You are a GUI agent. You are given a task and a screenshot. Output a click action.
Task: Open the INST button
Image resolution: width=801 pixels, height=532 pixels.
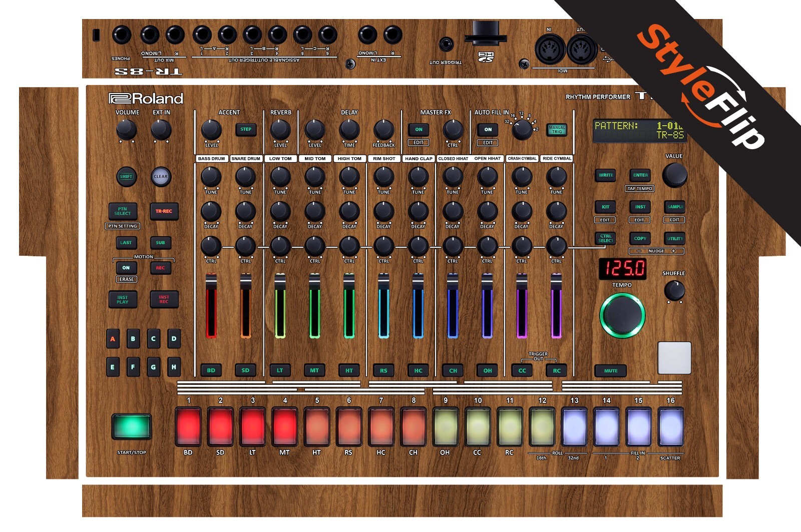(x=640, y=207)
